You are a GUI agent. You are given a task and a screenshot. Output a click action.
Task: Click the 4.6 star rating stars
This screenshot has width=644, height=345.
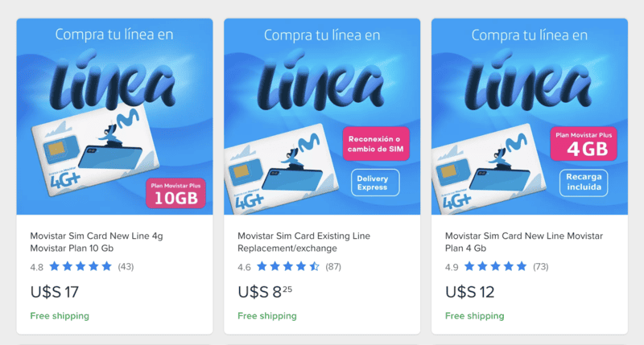[288, 267]
